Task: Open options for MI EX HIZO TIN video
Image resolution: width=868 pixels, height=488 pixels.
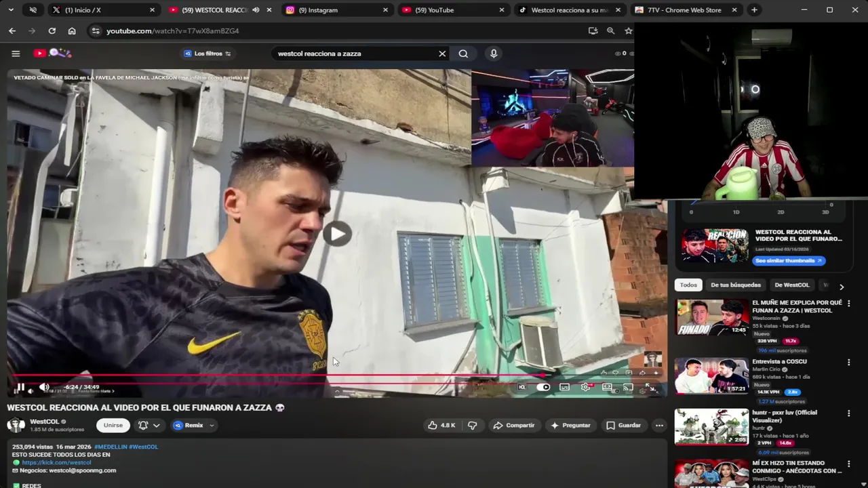Action: (848, 464)
